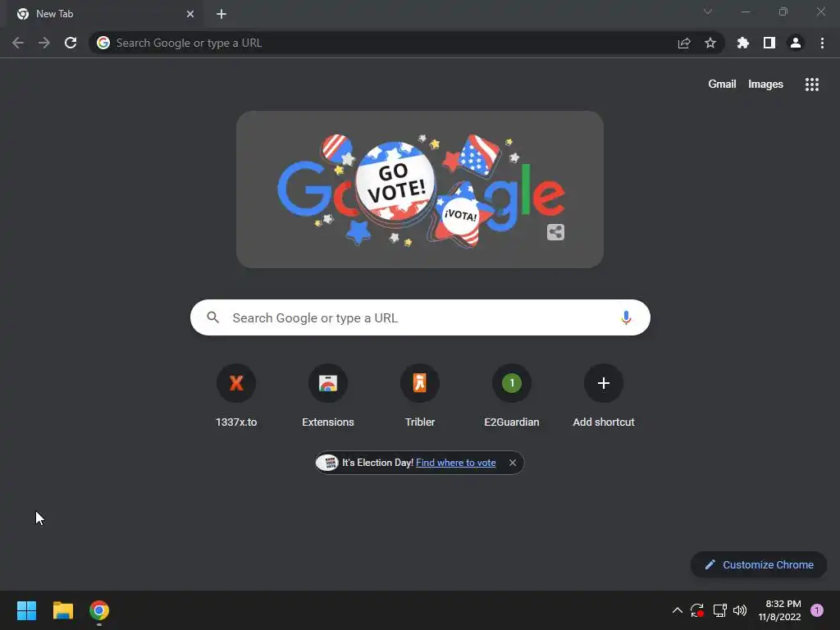840x630 pixels.
Task: Click the Chrome taskbar icon
Action: [x=99, y=610]
